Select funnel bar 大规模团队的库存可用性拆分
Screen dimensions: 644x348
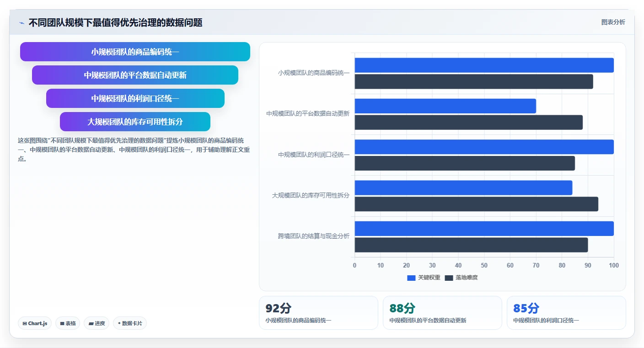pyautogui.click(x=135, y=122)
